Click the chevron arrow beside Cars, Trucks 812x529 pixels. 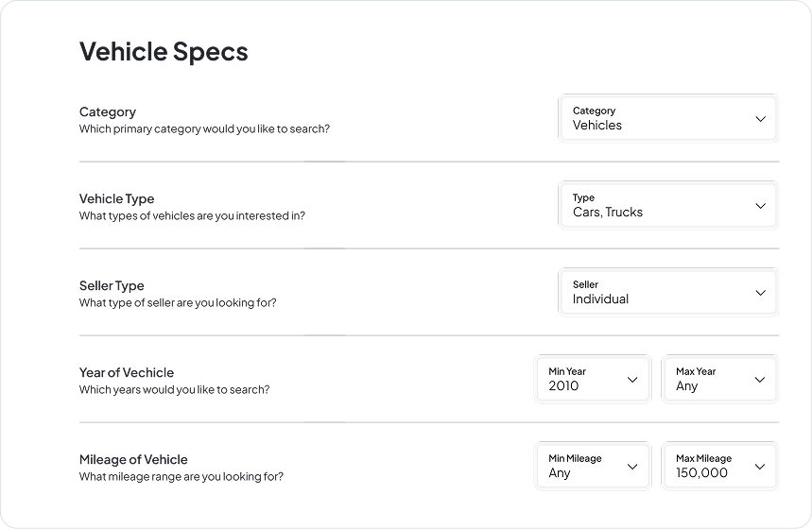760,206
